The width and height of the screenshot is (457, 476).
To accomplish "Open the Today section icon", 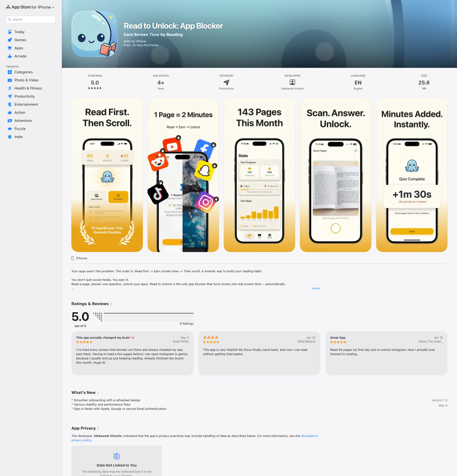I will [10, 32].
